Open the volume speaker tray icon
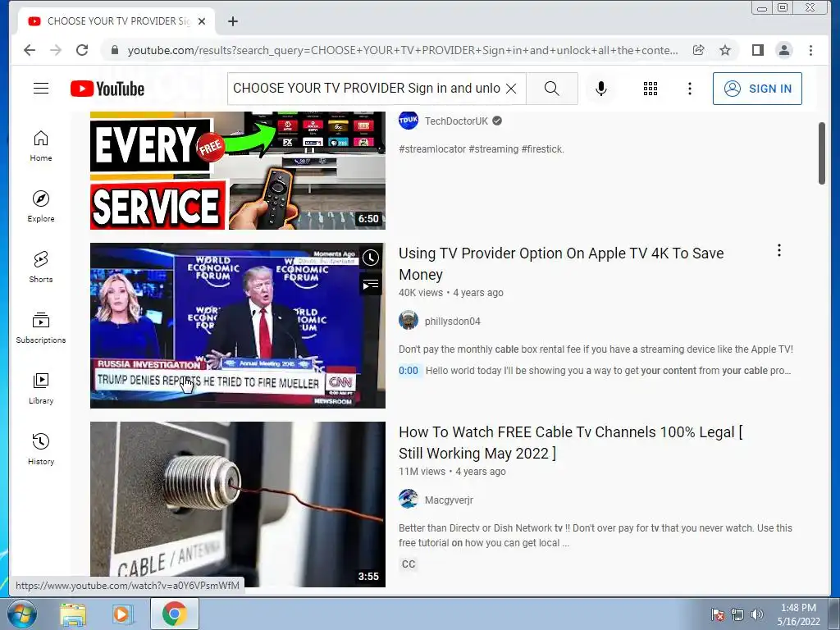This screenshot has width=840, height=630. pos(756,614)
